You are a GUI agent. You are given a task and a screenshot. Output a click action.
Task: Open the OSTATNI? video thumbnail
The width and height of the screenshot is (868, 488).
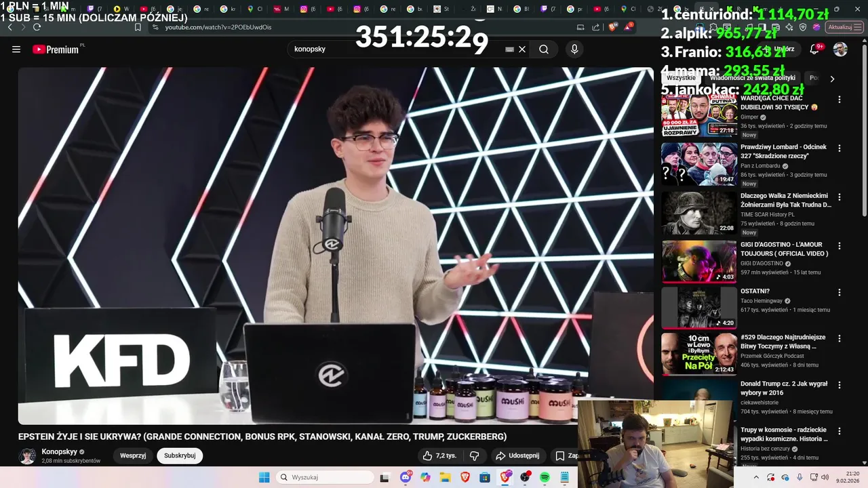[699, 308]
